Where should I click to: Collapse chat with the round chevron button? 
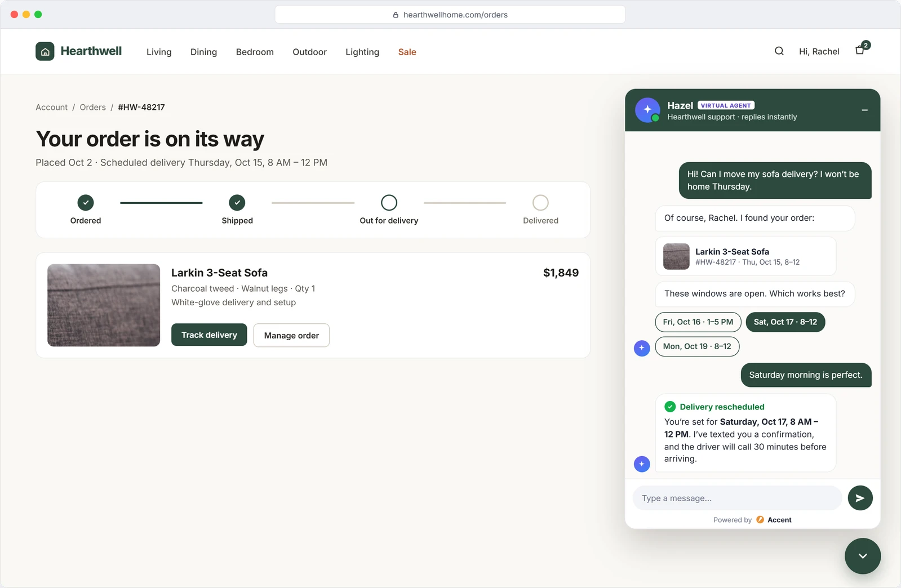863,556
